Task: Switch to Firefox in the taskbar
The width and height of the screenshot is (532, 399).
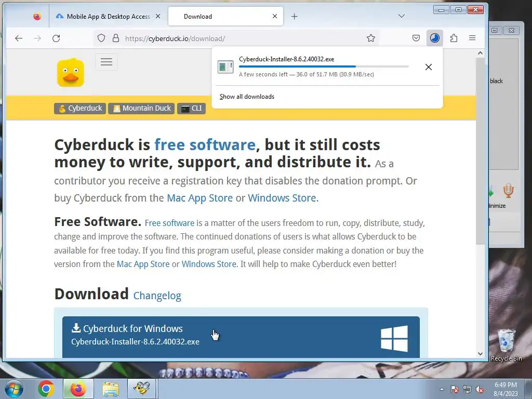Action: (x=78, y=389)
